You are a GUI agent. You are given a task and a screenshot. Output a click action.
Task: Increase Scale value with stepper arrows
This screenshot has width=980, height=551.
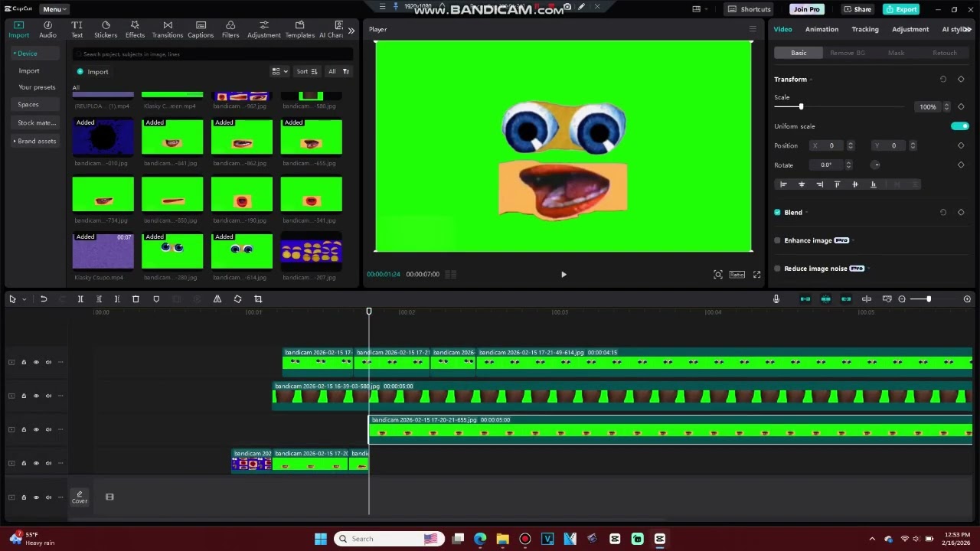pyautogui.click(x=946, y=106)
